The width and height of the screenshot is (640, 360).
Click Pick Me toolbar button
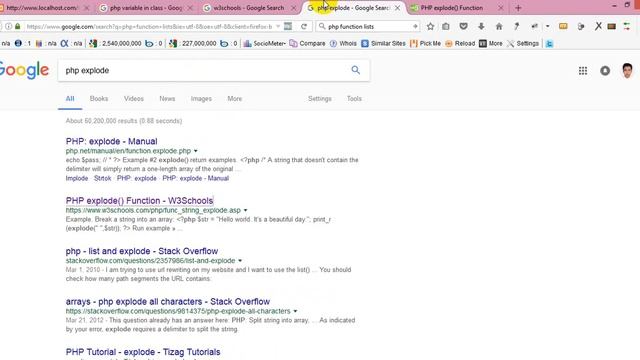pyautogui.click(x=425, y=43)
